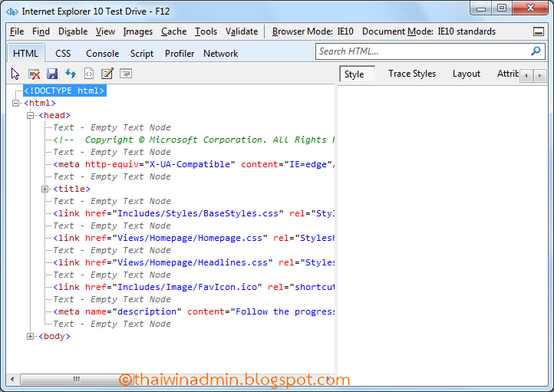Select the Headlines.css link node
Image resolution: width=554 pixels, height=392 pixels.
pos(193,263)
